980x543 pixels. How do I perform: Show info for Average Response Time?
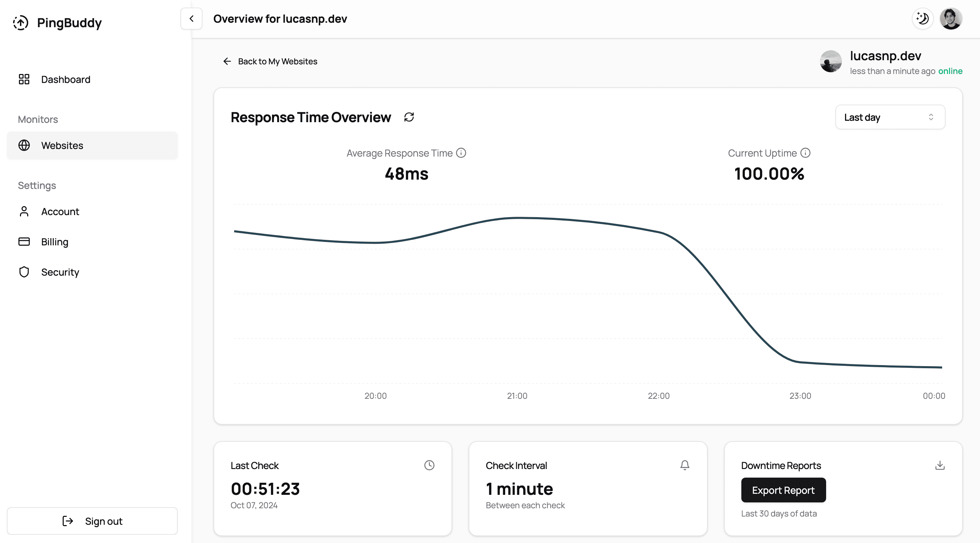pyautogui.click(x=461, y=153)
